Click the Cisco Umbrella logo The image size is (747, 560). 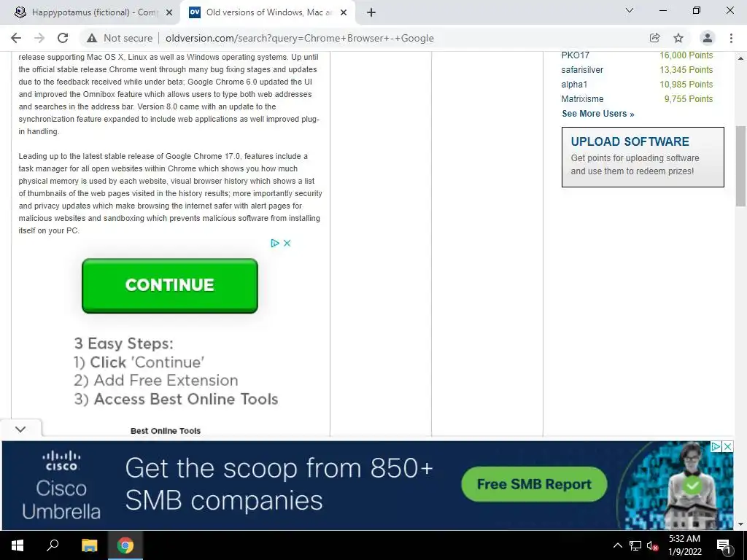(x=61, y=485)
